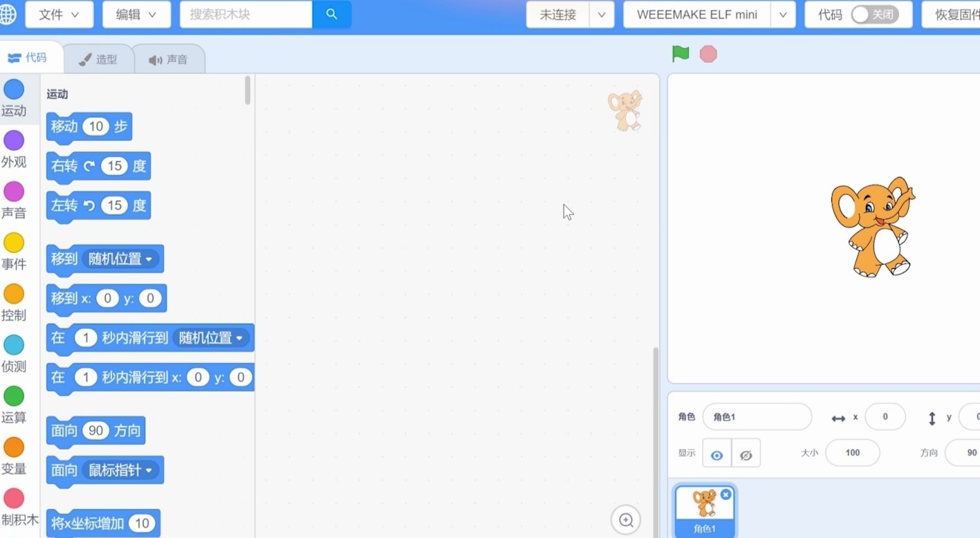This screenshot has width=980, height=538.
Task: Expand the arrow beside 未连接
Action: (x=602, y=15)
